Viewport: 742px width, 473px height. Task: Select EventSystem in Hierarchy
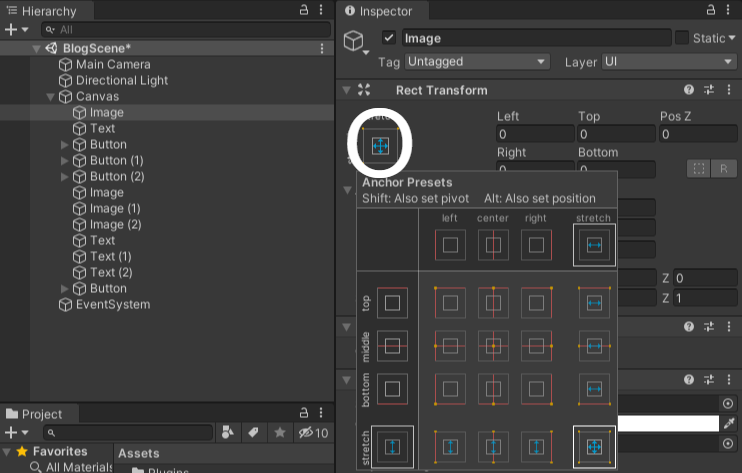104,305
